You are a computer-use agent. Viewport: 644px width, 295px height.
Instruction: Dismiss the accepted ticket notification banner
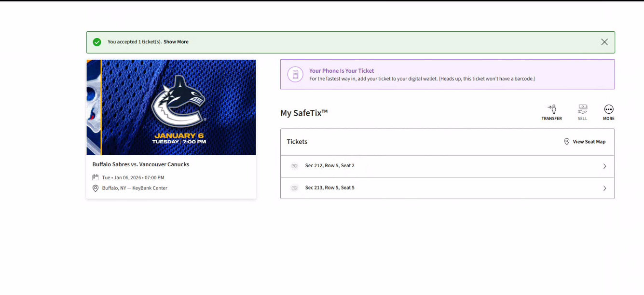[x=604, y=42]
